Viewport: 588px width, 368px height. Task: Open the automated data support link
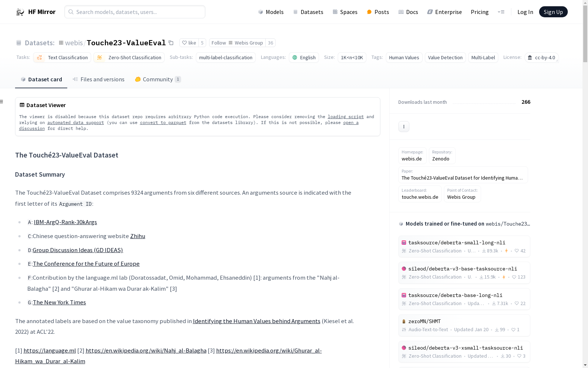click(x=76, y=123)
